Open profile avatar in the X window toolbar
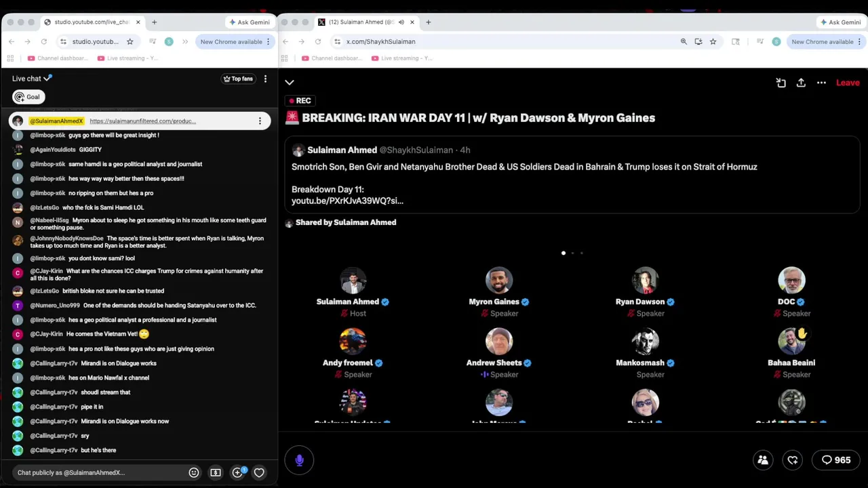This screenshot has width=868, height=488. (776, 41)
